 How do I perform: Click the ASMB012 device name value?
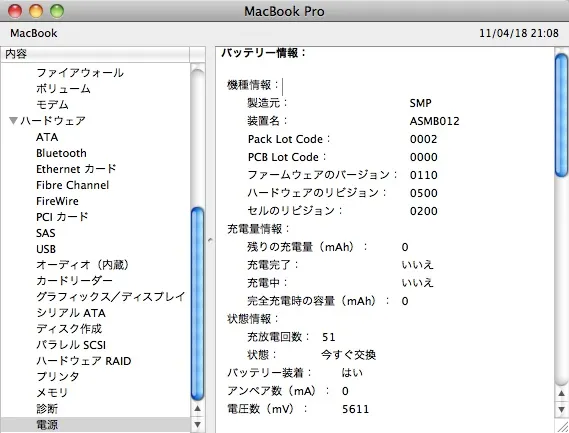click(434, 121)
